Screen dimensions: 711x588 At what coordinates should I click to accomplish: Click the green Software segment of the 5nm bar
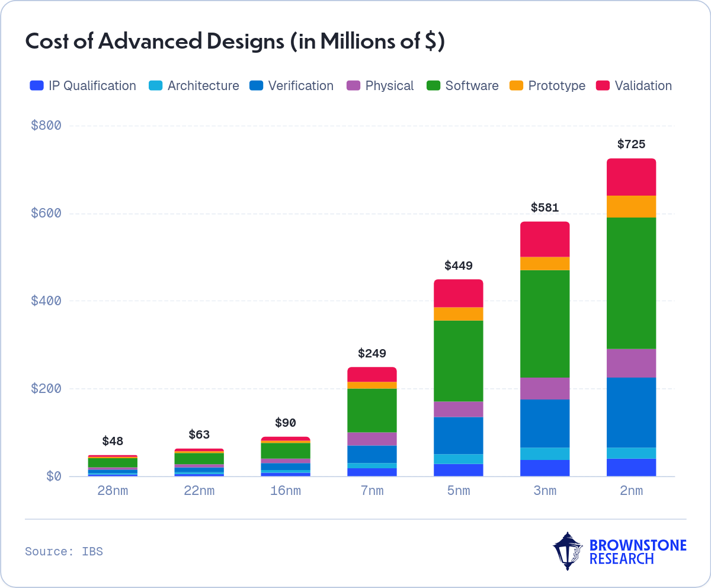[x=459, y=361]
